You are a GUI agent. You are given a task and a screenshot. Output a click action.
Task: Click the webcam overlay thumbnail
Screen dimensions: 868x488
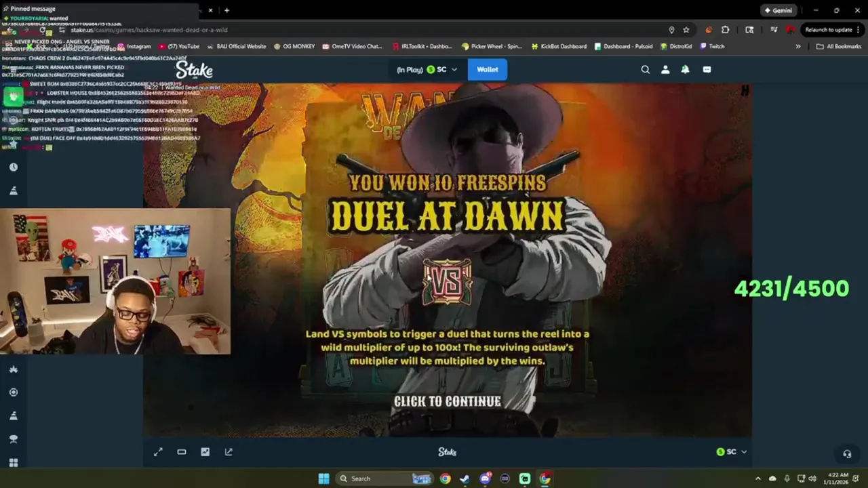click(115, 281)
